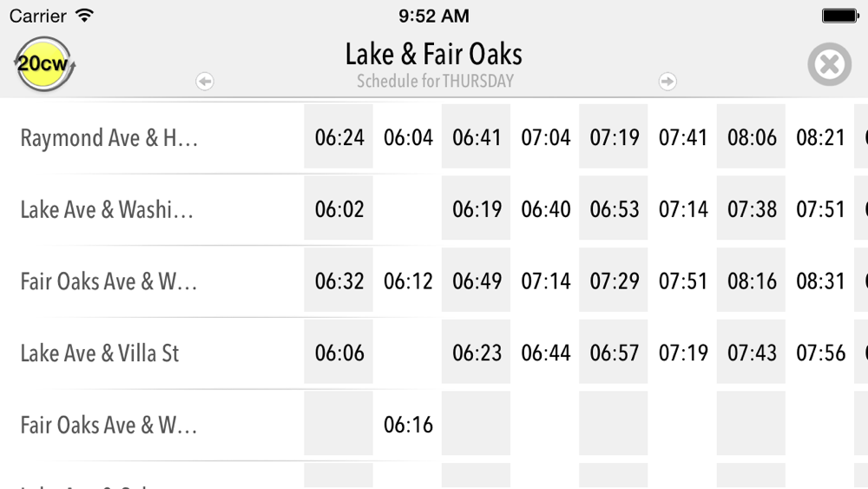Viewport: 868px width, 489px height.
Task: Tap the Schedule for THURSDAY label
Action: 435,82
